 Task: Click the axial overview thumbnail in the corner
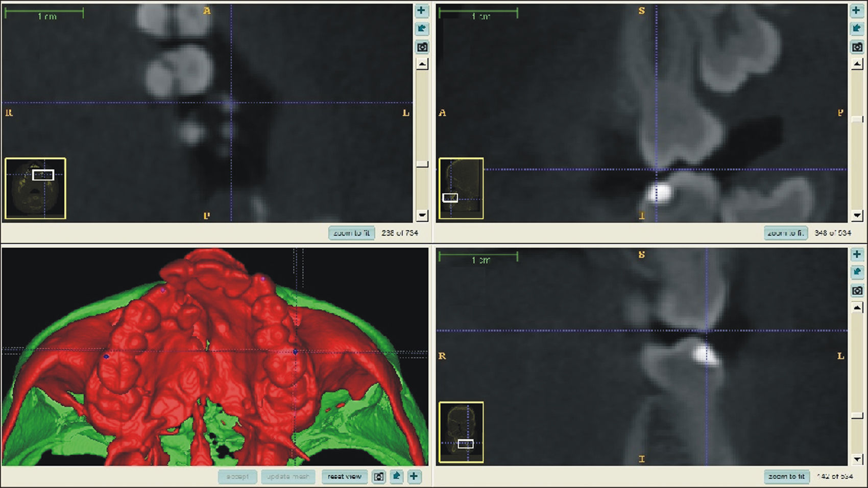[35, 189]
